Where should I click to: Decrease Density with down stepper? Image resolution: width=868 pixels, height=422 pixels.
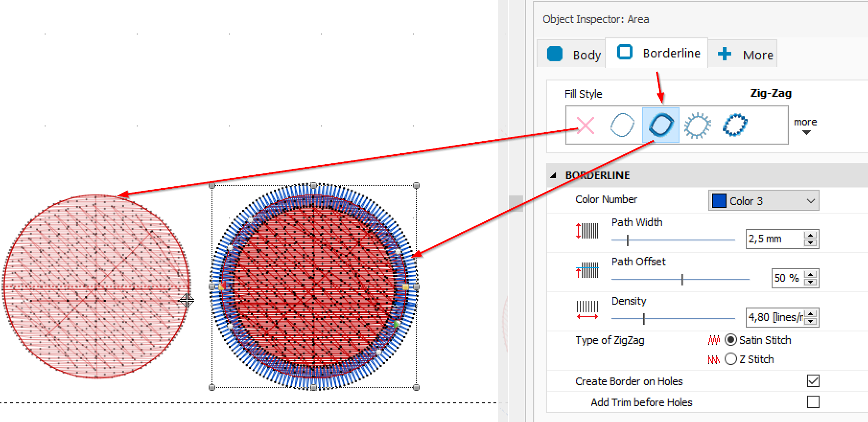810,321
